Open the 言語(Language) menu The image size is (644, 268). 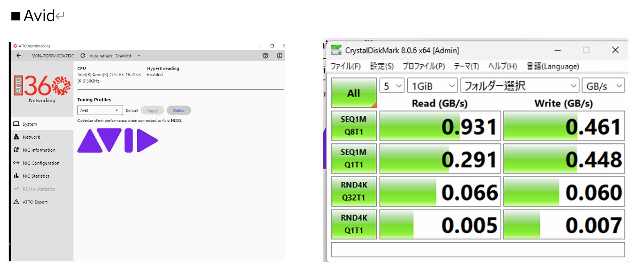[553, 66]
